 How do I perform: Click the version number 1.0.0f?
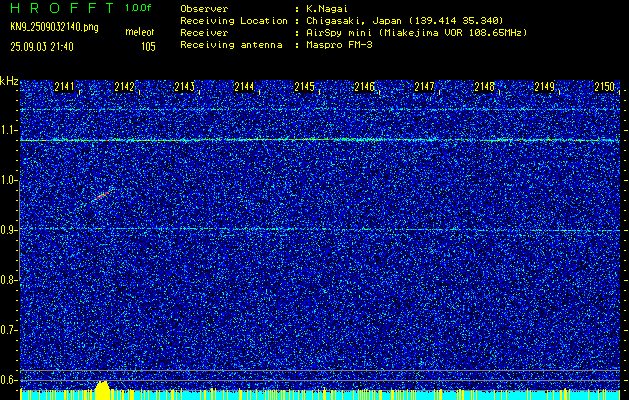coord(138,8)
